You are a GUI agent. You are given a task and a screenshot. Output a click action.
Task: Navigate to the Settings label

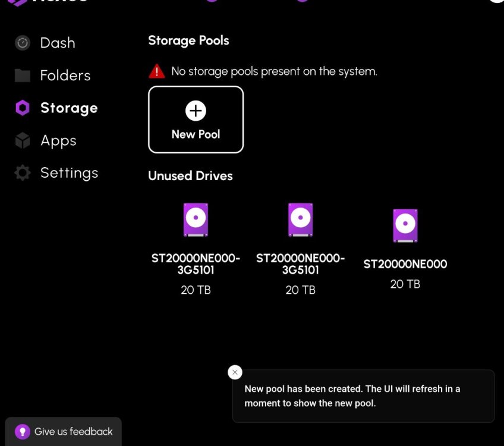69,173
